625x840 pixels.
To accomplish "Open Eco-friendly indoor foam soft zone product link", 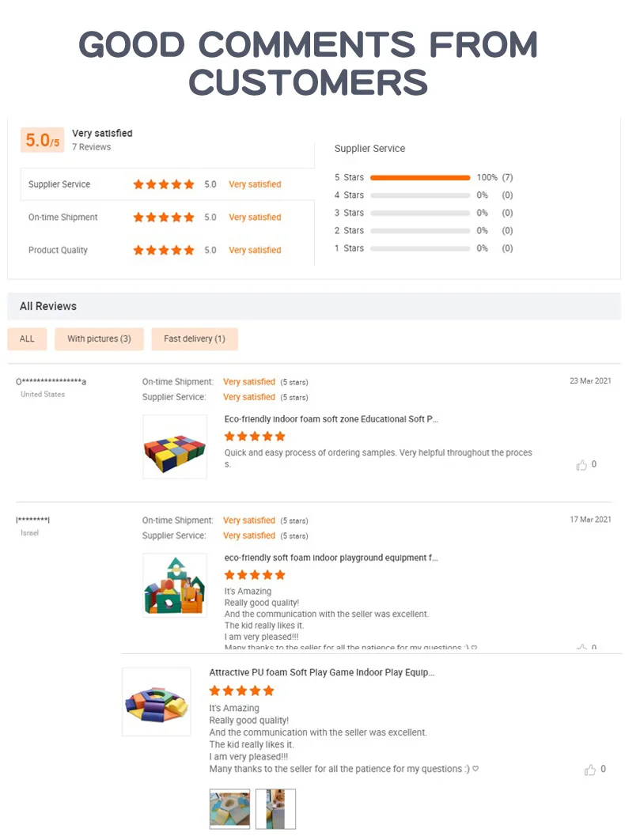I will (331, 419).
